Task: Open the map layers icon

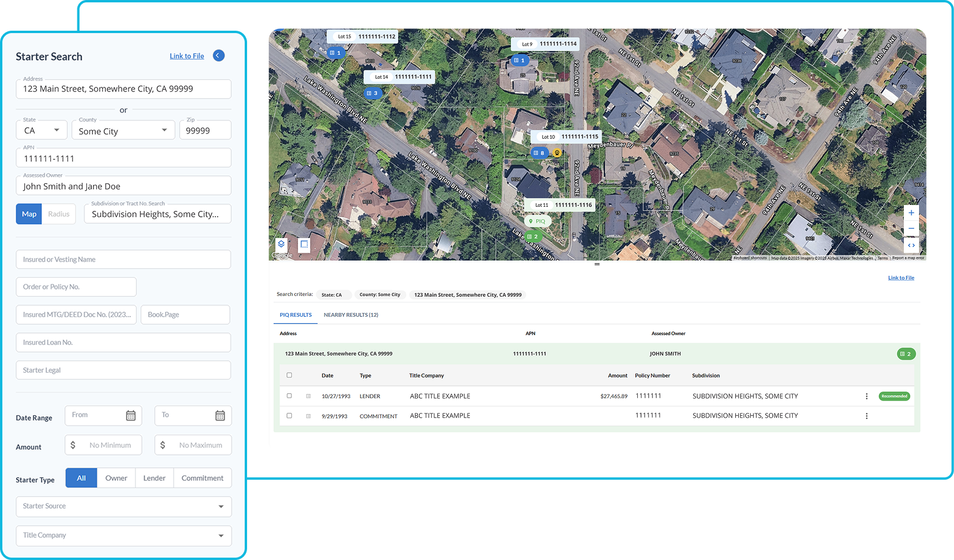Action: [x=281, y=244]
